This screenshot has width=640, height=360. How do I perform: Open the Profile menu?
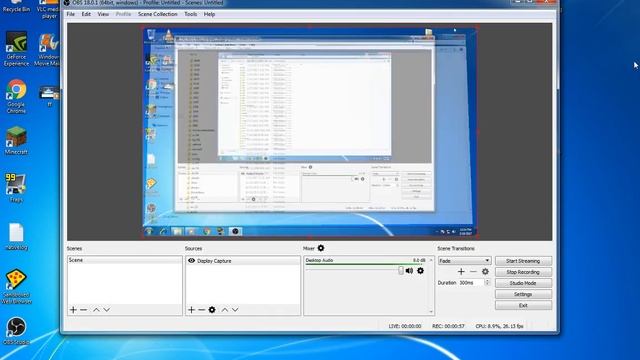click(123, 14)
